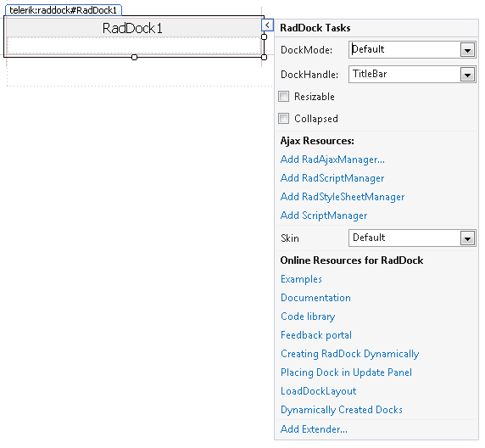Expand the DockHandle dropdown arrow
This screenshot has width=485, height=448.
(x=468, y=75)
